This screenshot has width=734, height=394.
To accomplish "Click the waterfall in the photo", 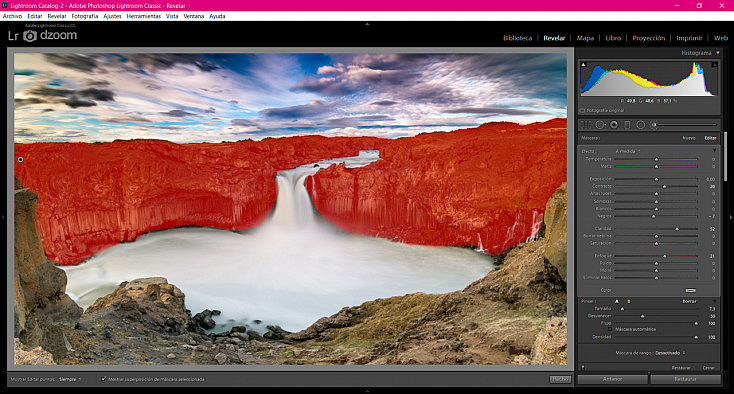I will tap(294, 199).
